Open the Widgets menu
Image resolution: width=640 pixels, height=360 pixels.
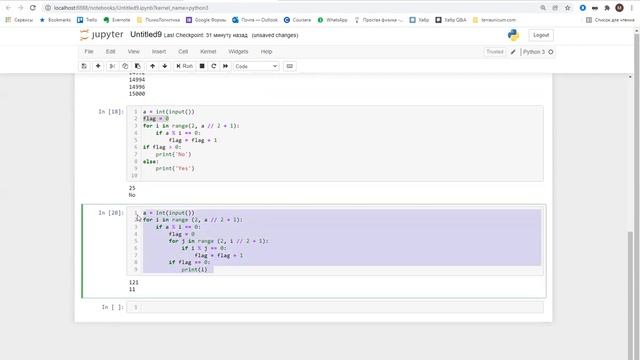click(238, 52)
